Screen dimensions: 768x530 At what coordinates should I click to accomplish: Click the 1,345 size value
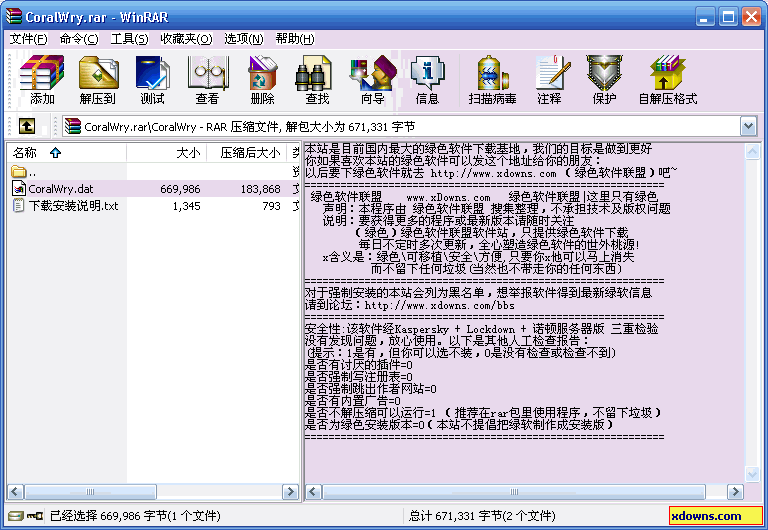click(x=186, y=206)
